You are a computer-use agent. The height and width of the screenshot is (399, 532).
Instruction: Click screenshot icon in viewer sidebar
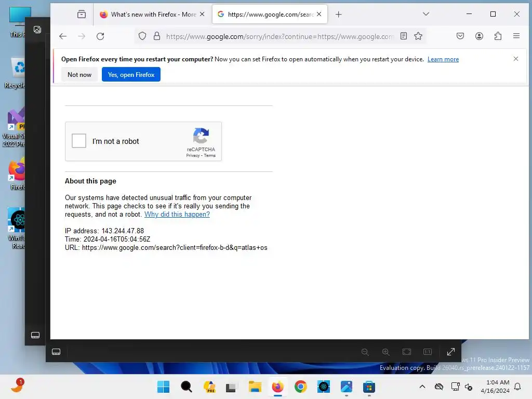click(x=37, y=30)
